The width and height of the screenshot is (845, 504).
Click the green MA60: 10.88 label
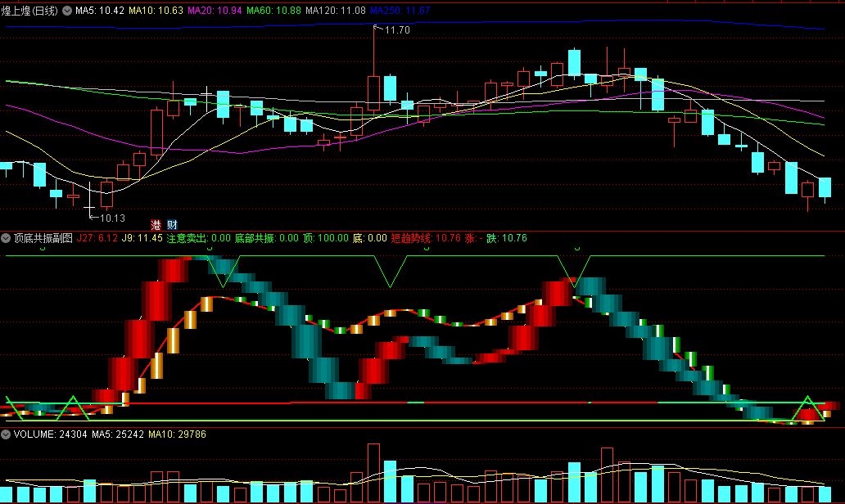click(273, 11)
